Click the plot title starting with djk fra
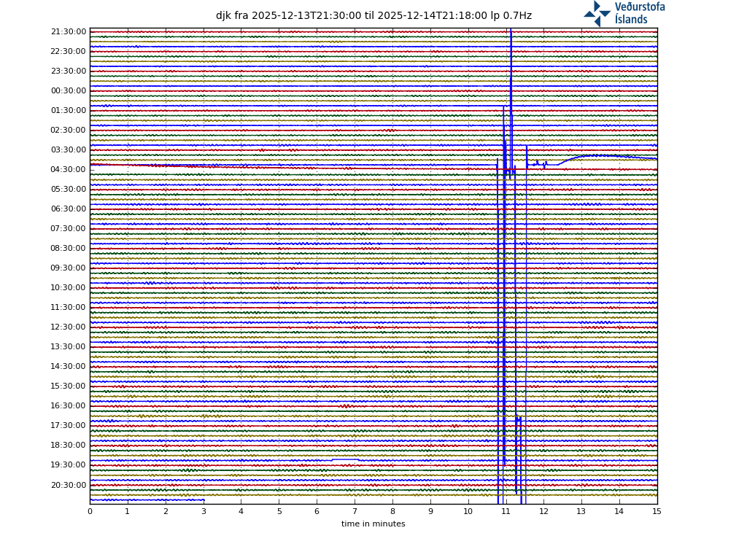This screenshot has height=560, width=747. [x=373, y=15]
